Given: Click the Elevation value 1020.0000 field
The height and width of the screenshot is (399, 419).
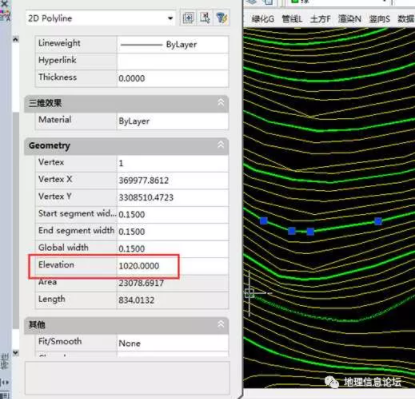Looking at the screenshot, I should pyautogui.click(x=173, y=266).
